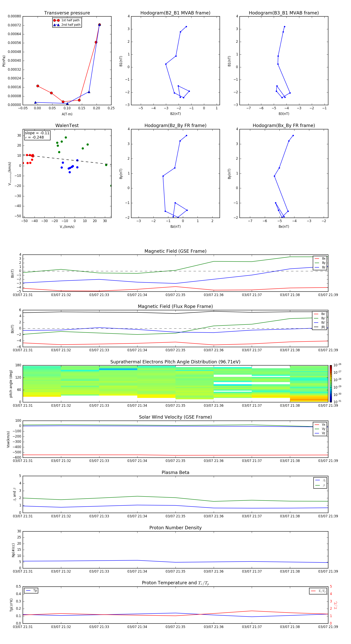Click the 'slope = -0.11' annotation
The width and height of the screenshot is (351, 644).
point(37,133)
